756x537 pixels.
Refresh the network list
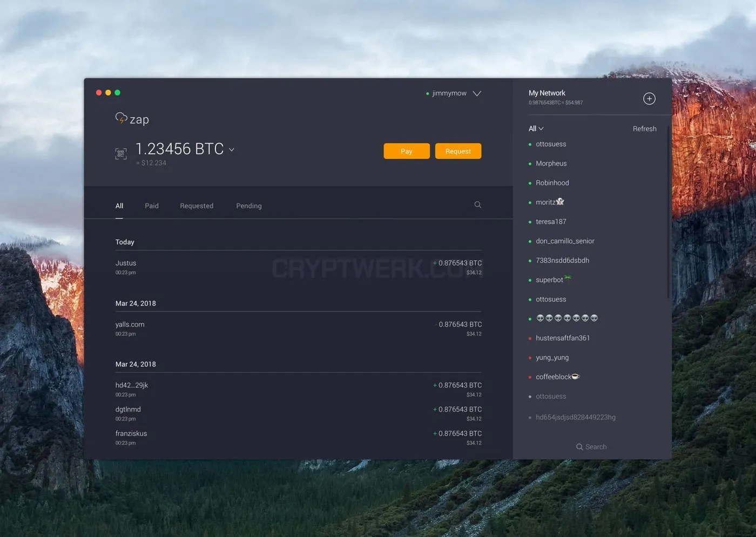click(x=645, y=128)
